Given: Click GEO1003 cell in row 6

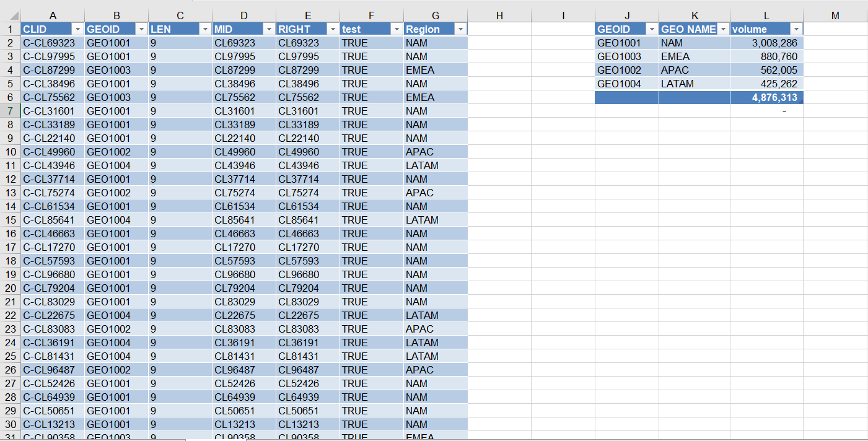Looking at the screenshot, I should (x=116, y=97).
